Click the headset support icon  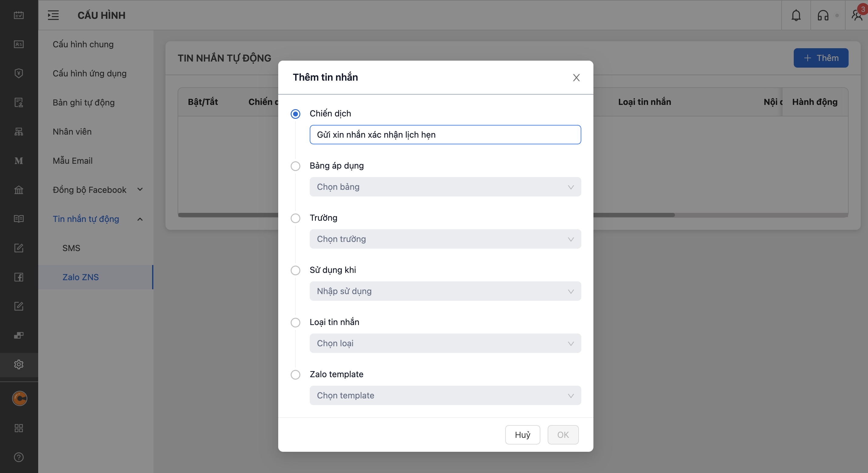click(x=823, y=15)
